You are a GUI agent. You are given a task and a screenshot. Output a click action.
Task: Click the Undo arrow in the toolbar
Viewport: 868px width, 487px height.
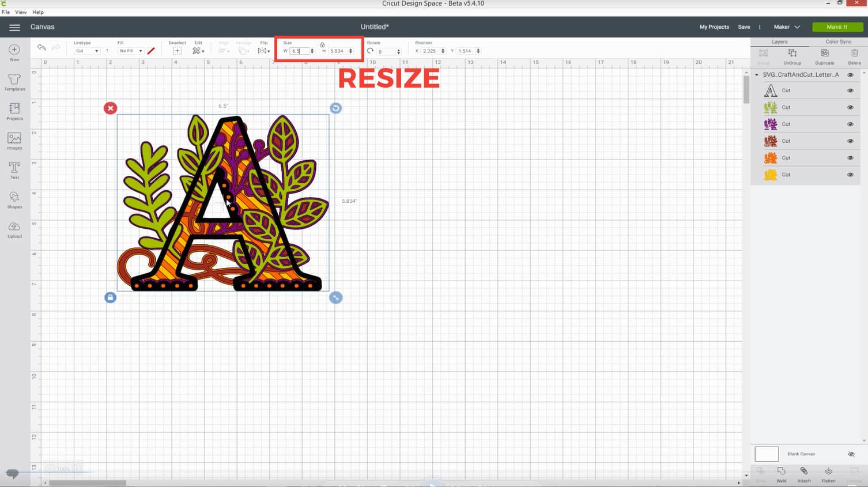click(41, 47)
